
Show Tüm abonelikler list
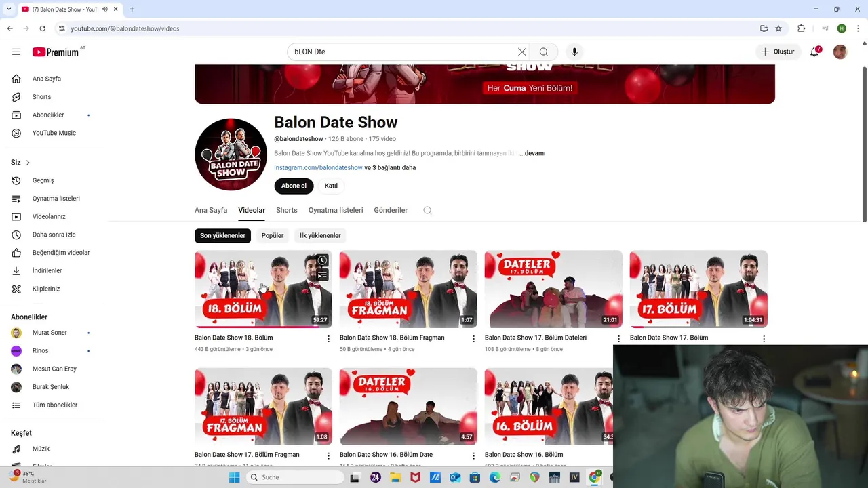[x=54, y=405]
